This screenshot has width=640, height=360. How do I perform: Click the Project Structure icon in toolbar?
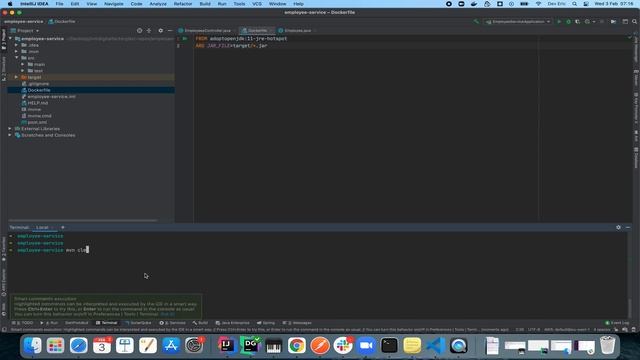tap(625, 22)
